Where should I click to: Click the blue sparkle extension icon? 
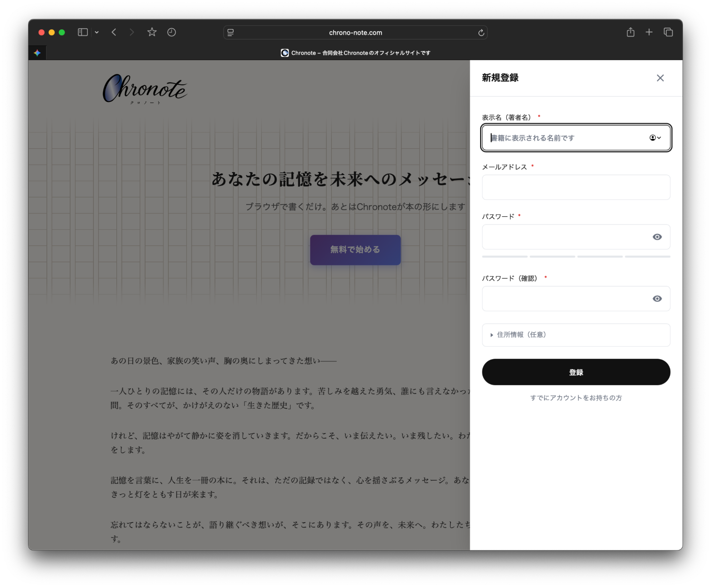(x=37, y=53)
